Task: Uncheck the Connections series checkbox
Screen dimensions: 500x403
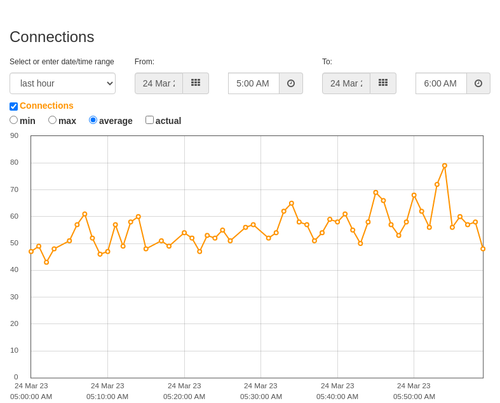Action: tap(14, 106)
